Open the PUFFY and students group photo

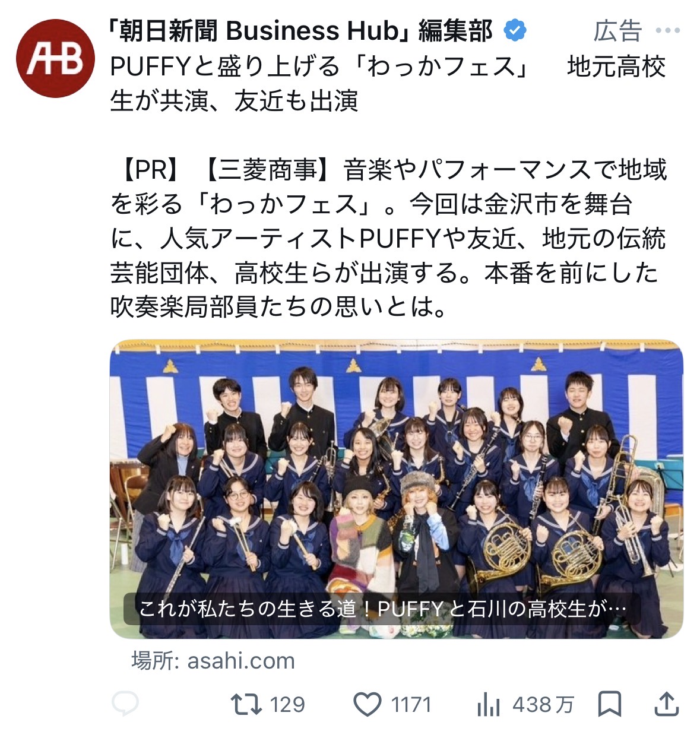pos(397,489)
